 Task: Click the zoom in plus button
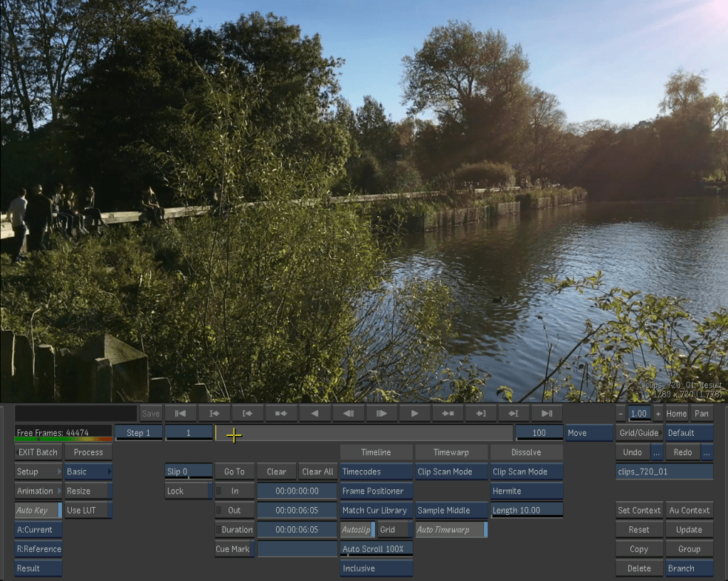[x=658, y=413]
